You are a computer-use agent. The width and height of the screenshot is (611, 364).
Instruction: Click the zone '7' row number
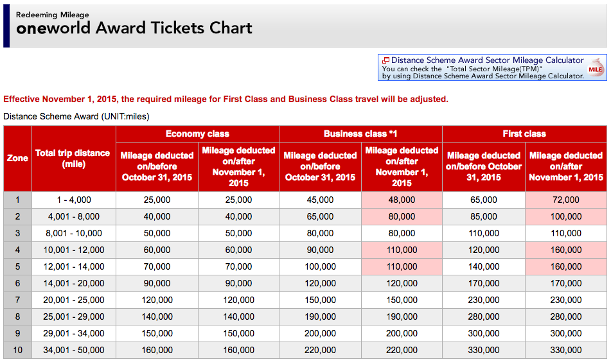[17, 300]
